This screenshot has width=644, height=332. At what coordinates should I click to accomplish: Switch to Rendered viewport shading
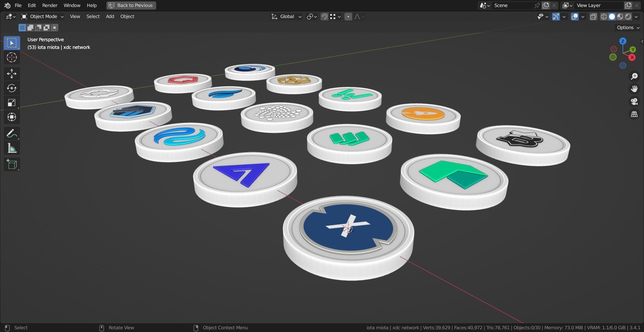628,16
